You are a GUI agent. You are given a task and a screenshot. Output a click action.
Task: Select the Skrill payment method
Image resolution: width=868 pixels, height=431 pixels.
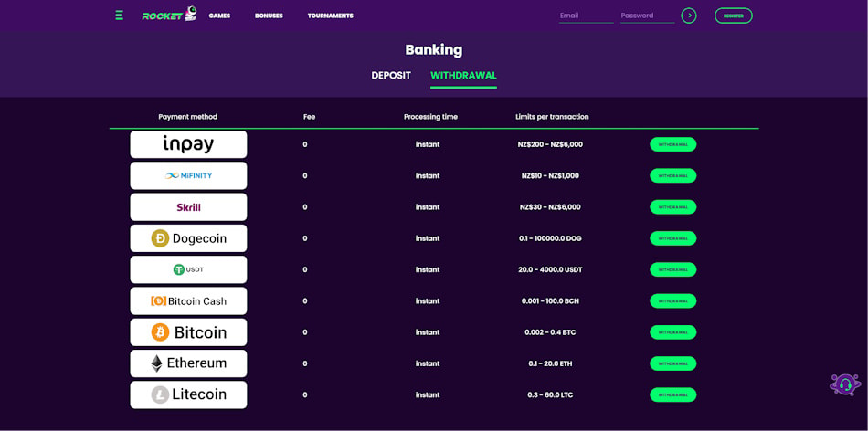(x=188, y=207)
